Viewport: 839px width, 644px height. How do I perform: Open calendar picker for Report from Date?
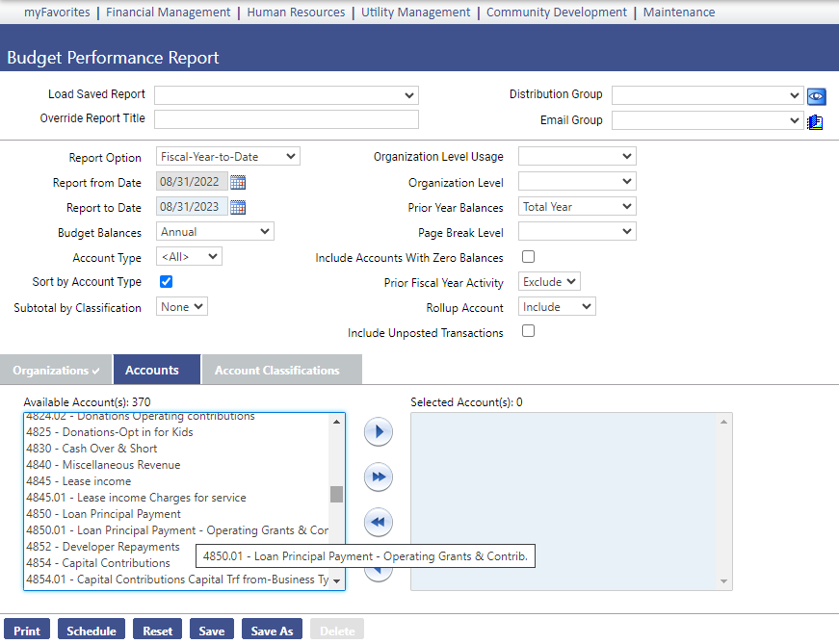(238, 182)
